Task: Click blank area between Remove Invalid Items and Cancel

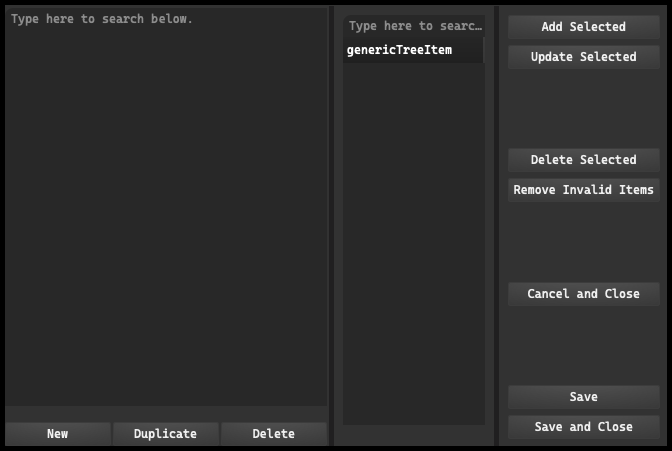Action: coord(583,242)
